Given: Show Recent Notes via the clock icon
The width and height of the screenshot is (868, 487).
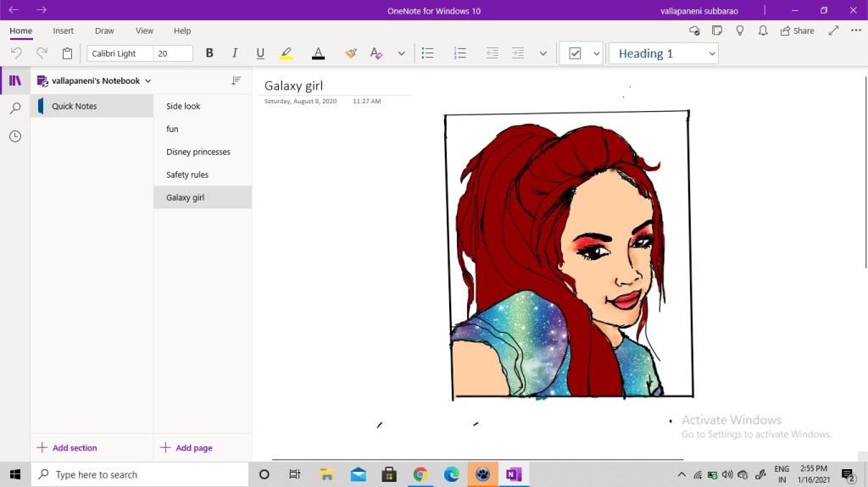Looking at the screenshot, I should pyautogui.click(x=15, y=136).
